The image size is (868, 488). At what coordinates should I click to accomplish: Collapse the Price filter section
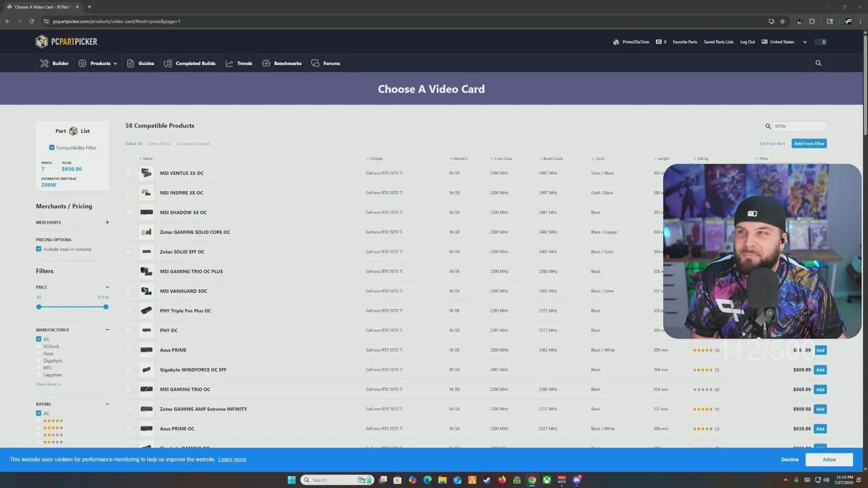click(x=107, y=287)
